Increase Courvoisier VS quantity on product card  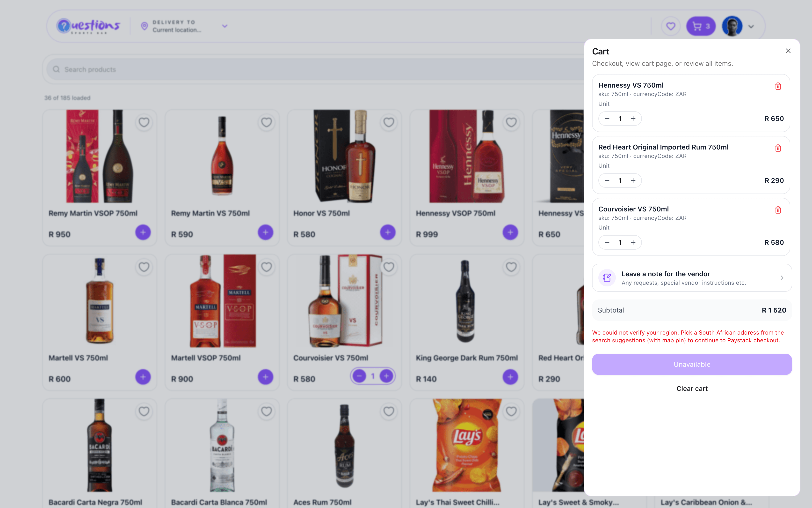coord(386,376)
